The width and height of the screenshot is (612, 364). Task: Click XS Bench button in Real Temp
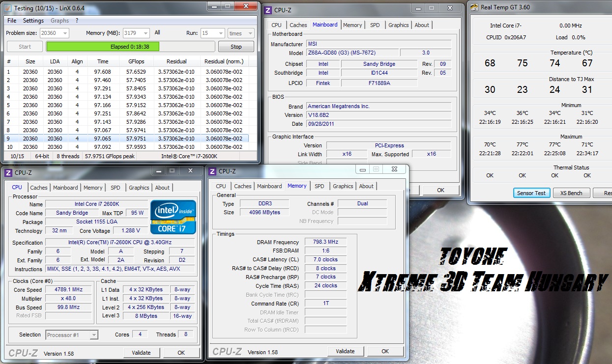coord(572,193)
